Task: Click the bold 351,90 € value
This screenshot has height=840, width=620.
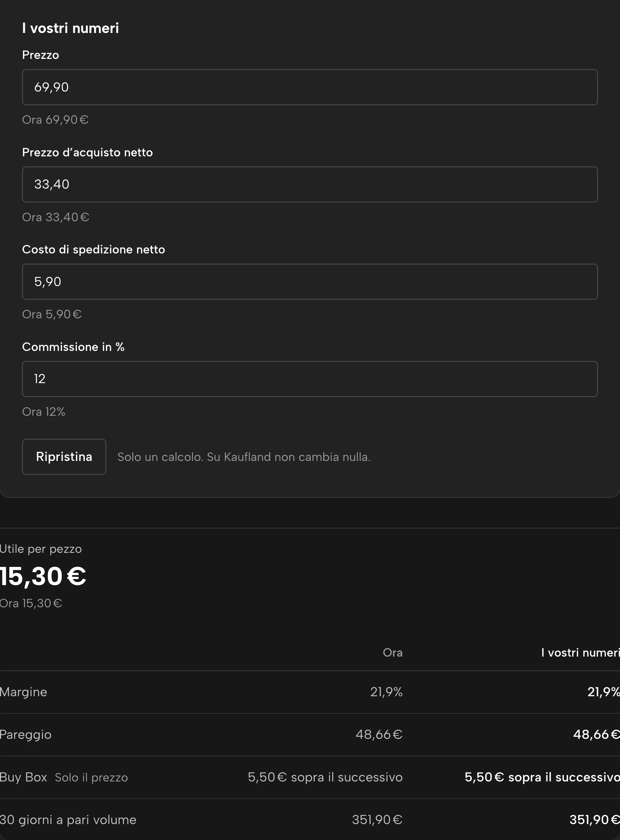Action: (594, 820)
